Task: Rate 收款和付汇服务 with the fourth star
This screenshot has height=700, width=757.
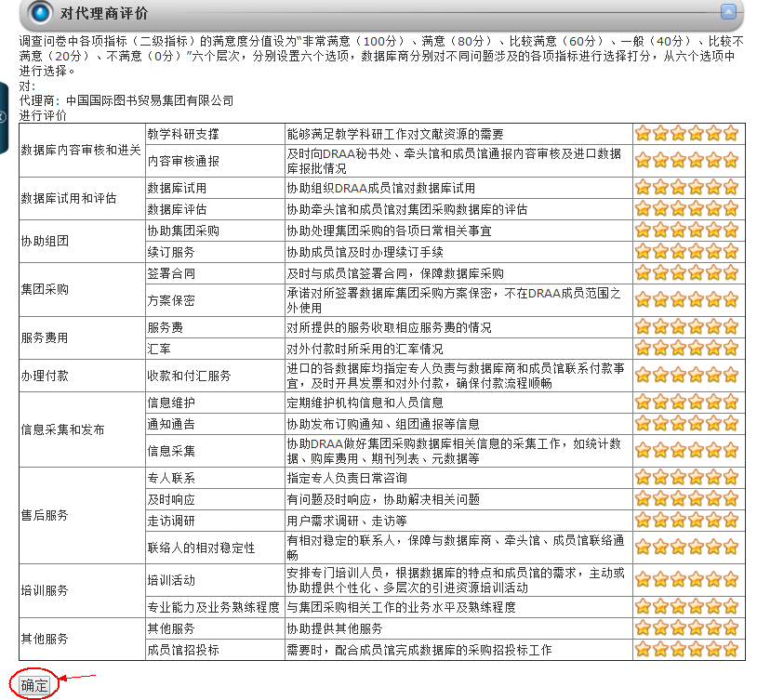Action: (x=696, y=376)
